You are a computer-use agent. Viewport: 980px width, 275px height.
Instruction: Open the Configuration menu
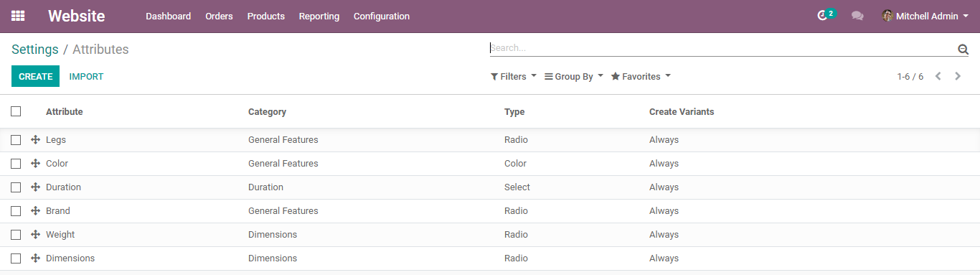(382, 16)
